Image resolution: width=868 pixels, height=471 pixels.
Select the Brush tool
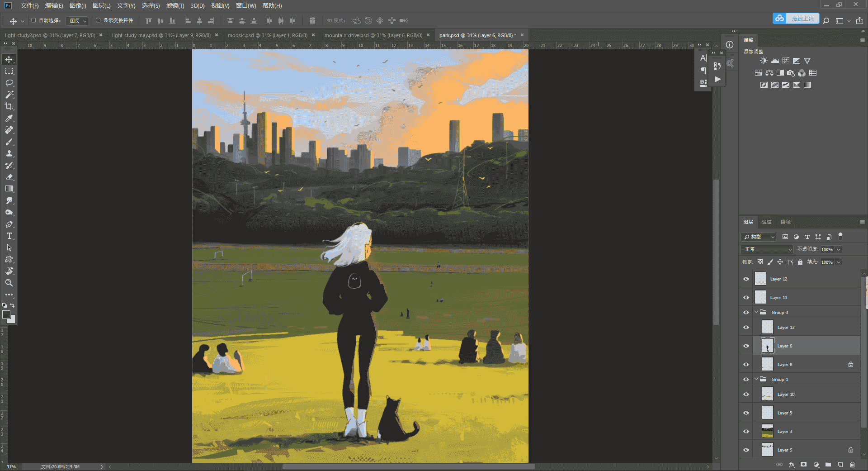pos(9,142)
